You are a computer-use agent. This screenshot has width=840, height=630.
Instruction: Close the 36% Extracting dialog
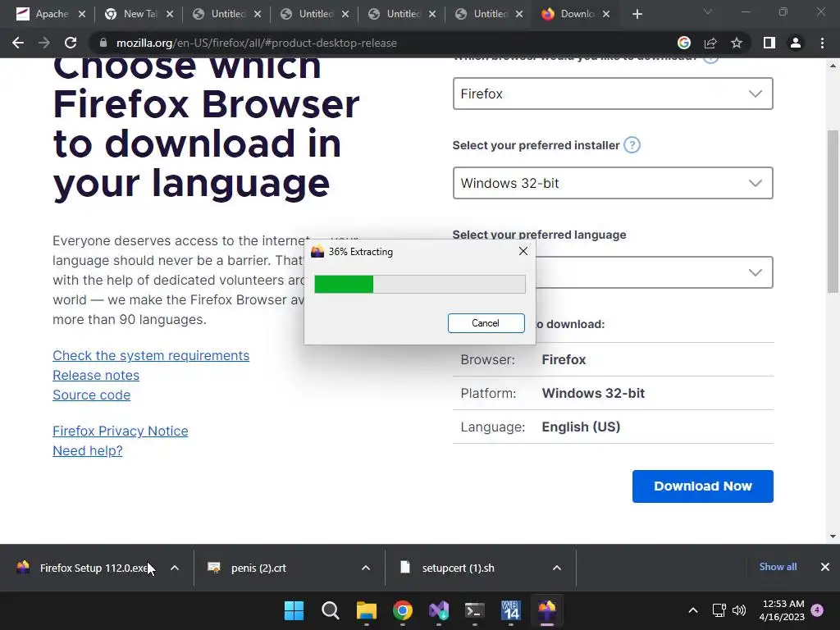click(x=523, y=251)
